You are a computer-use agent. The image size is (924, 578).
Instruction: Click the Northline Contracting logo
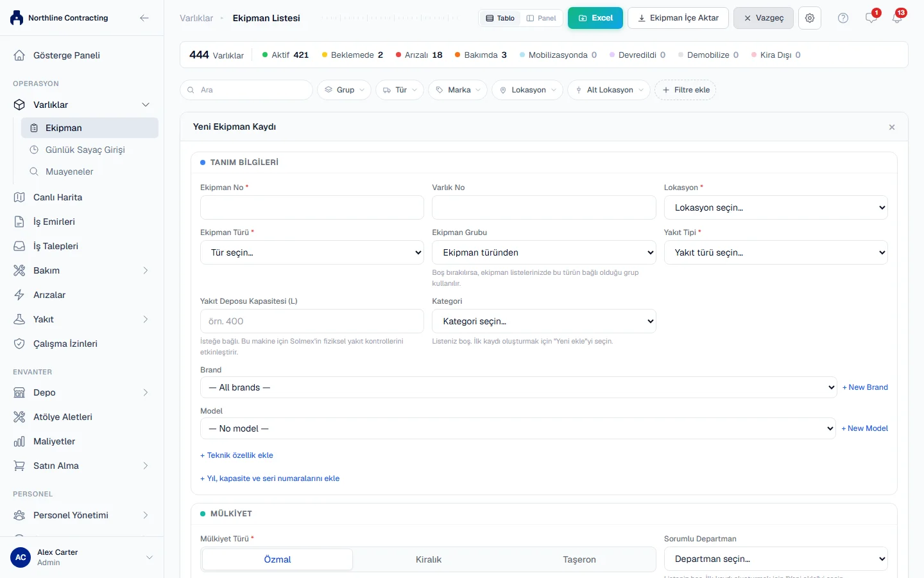17,18
